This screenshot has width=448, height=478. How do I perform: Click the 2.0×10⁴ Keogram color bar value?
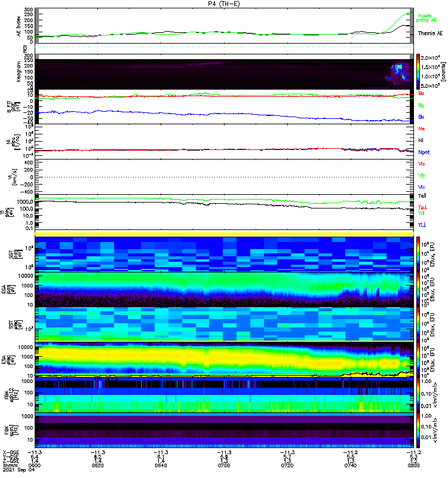(x=430, y=58)
